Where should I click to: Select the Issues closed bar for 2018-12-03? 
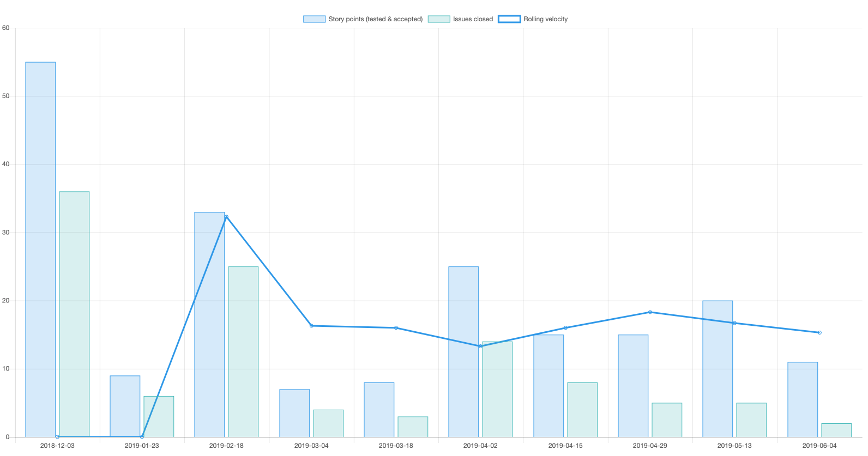(74, 314)
